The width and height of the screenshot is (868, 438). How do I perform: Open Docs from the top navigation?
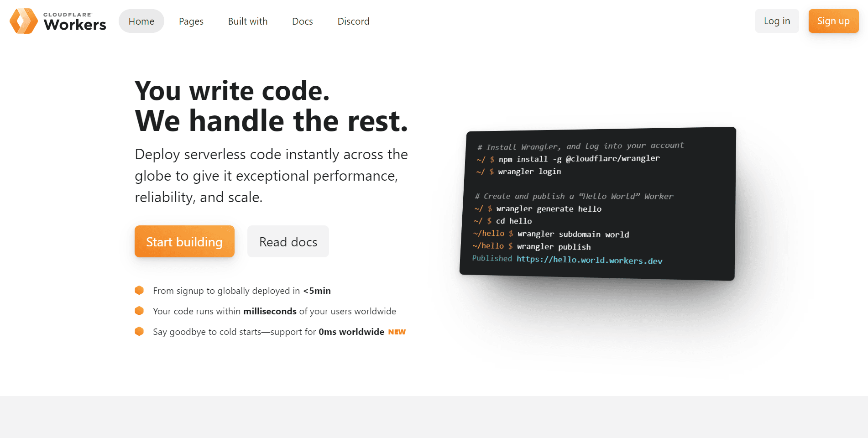[302, 21]
